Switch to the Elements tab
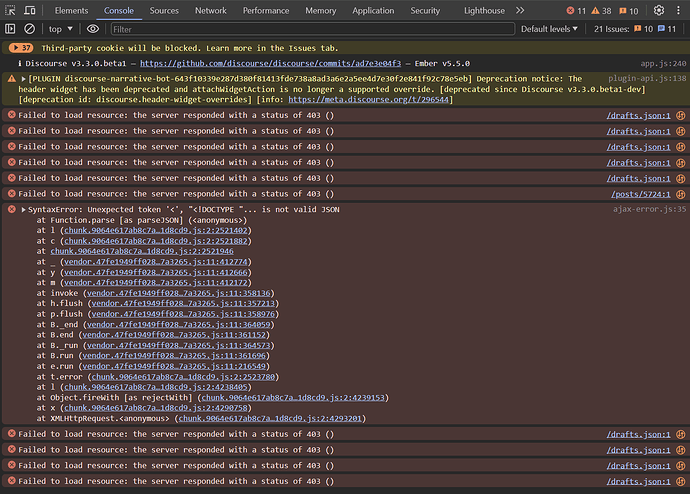Viewport: 690px width, 494px height. (71, 11)
